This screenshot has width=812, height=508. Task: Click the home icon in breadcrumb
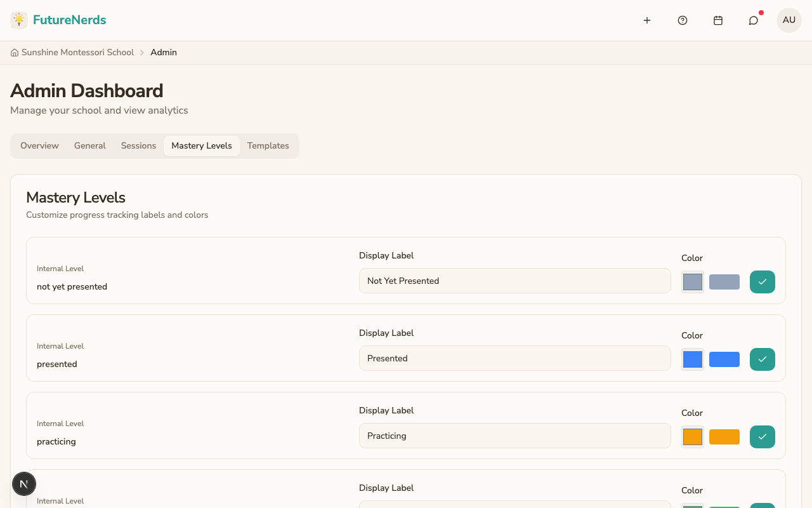click(15, 53)
